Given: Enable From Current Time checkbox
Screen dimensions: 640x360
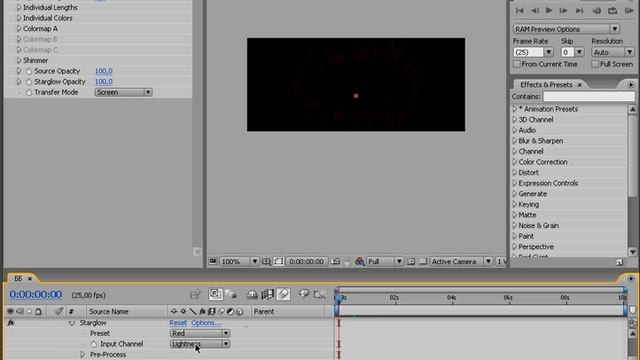Looking at the screenshot, I should (517, 64).
